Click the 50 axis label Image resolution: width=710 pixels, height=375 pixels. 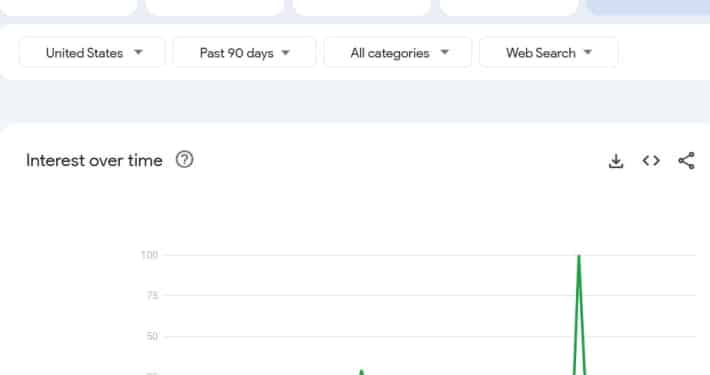(152, 336)
